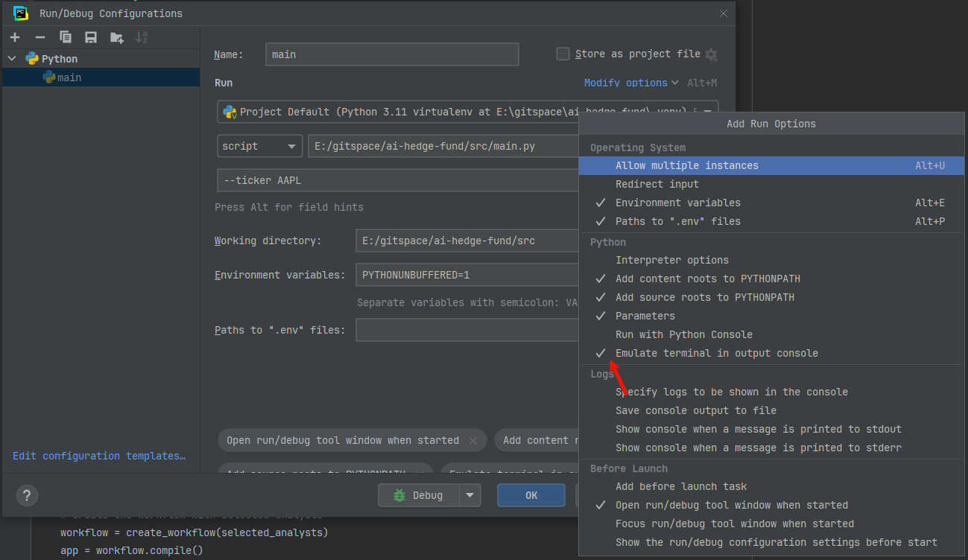Click the Name input field
The height and width of the screenshot is (560, 968).
(392, 54)
